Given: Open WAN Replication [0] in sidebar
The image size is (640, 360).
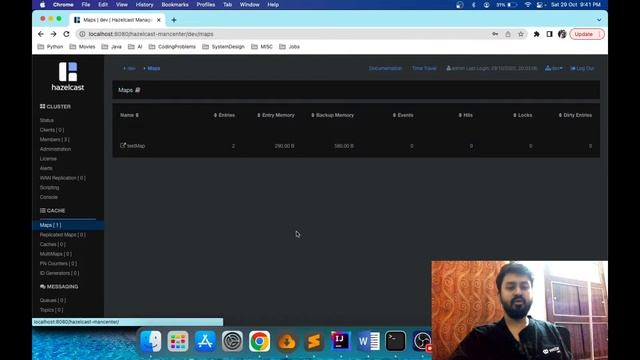Looking at the screenshot, I should click(x=62, y=178).
